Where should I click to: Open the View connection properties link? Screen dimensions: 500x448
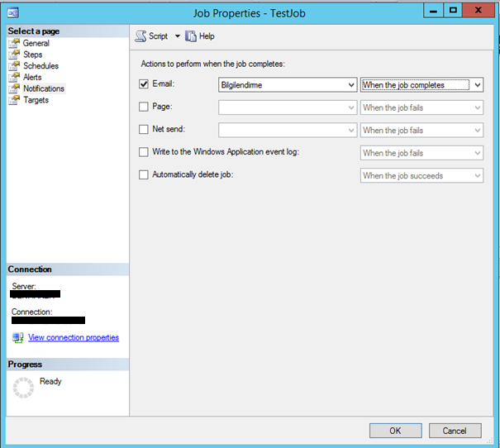[x=74, y=338]
